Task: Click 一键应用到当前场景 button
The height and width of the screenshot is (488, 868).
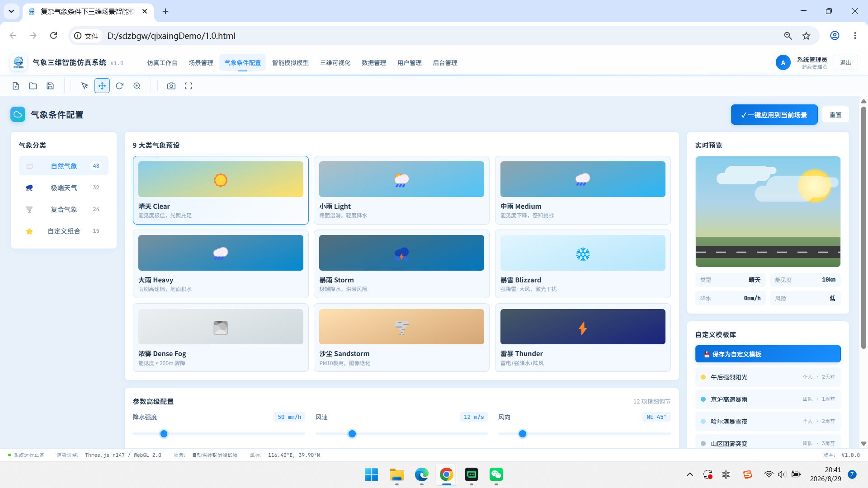Action: click(x=774, y=115)
